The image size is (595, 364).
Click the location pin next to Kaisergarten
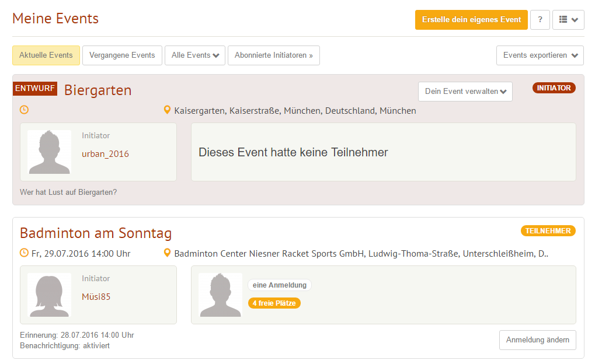tap(168, 110)
